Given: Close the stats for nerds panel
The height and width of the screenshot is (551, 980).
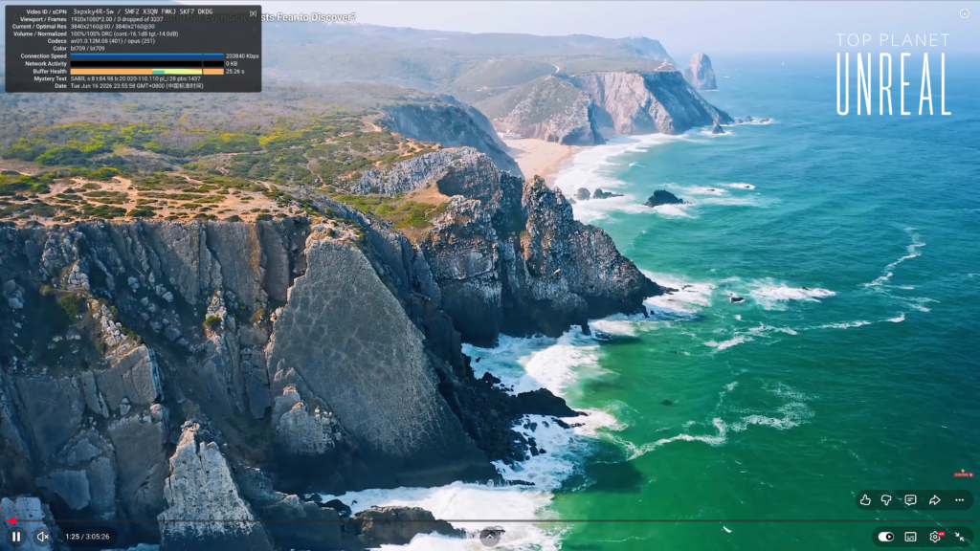Looking at the screenshot, I should (x=253, y=13).
